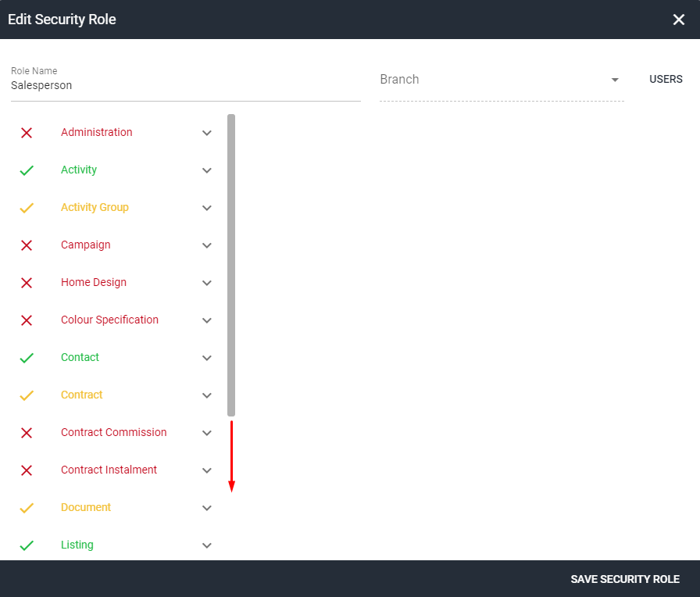Click the red X icon beside Colour Specification
The height and width of the screenshot is (597, 700).
[27, 320]
